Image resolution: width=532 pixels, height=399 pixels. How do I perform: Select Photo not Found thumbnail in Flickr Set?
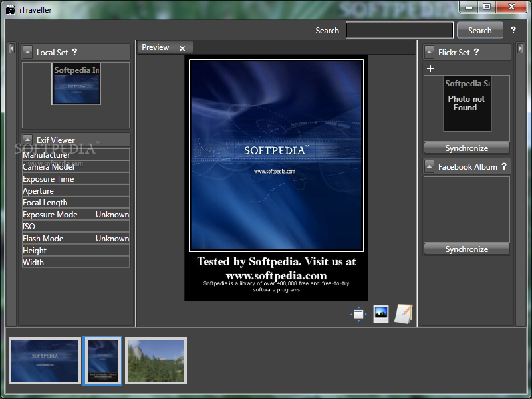(x=467, y=104)
